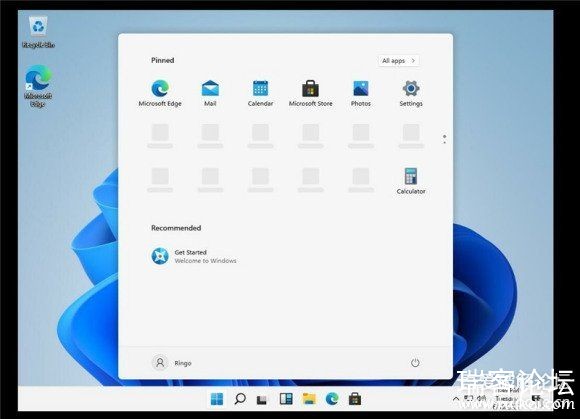Expand the hidden system tray icons chevron
580x419 pixels.
(x=456, y=399)
